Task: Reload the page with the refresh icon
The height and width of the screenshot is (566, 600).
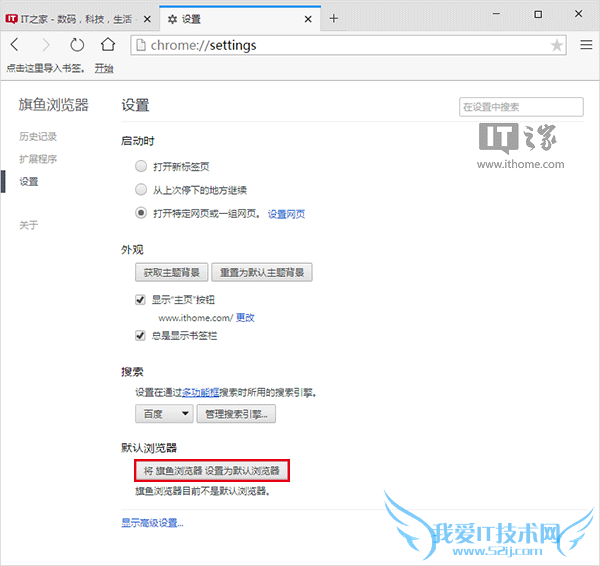Action: [77, 45]
